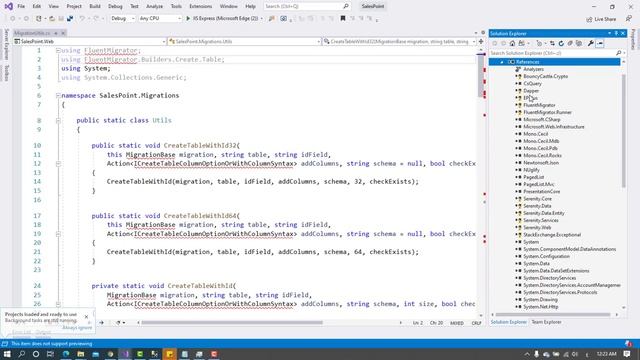640x360 pixels.
Task: Select the Serenity.Data.Entity reference
Action: click(544, 213)
